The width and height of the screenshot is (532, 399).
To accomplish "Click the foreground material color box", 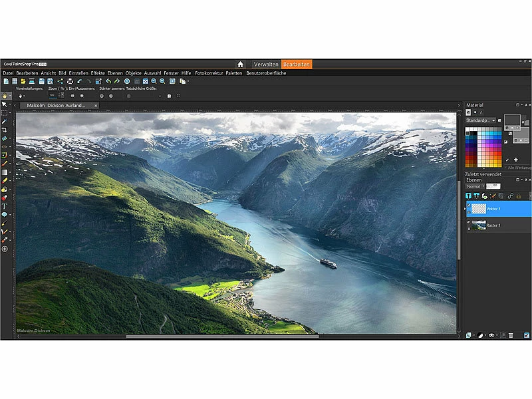I will tap(512, 120).
